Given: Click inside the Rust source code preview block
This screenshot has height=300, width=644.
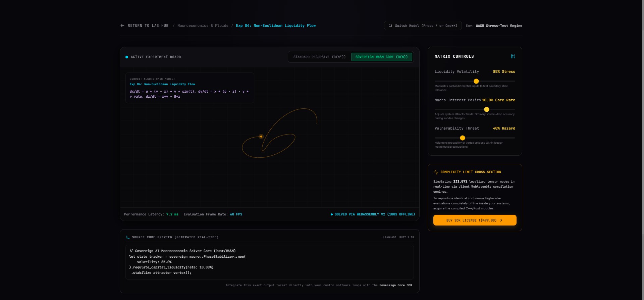Looking at the screenshot, I should (x=270, y=262).
